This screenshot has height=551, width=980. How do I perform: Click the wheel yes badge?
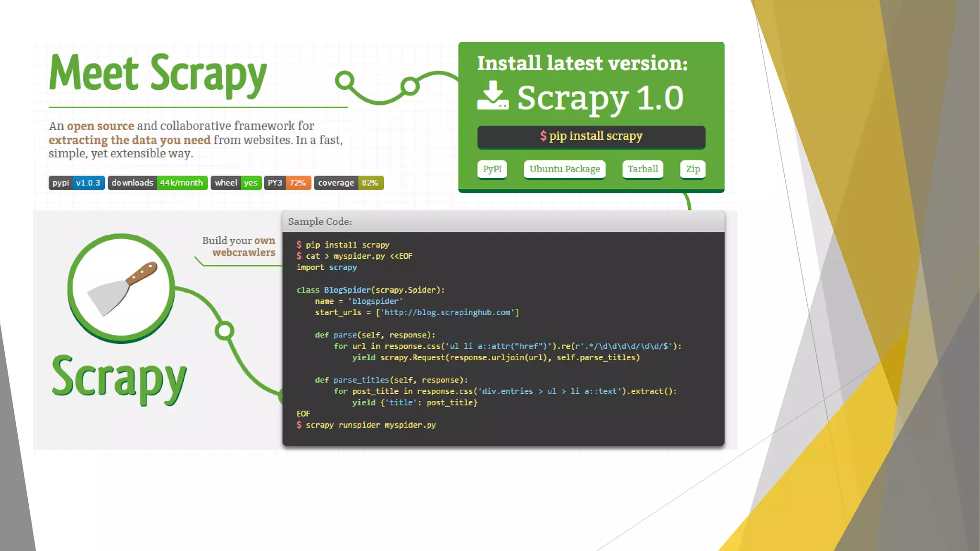tap(236, 183)
